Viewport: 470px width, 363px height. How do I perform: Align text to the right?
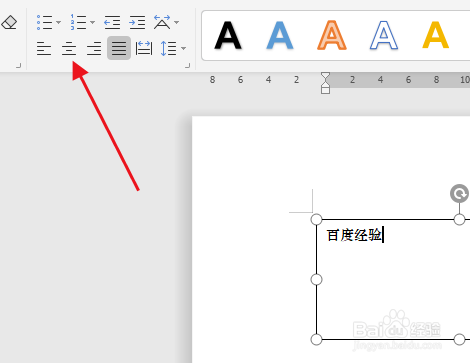pos(94,48)
